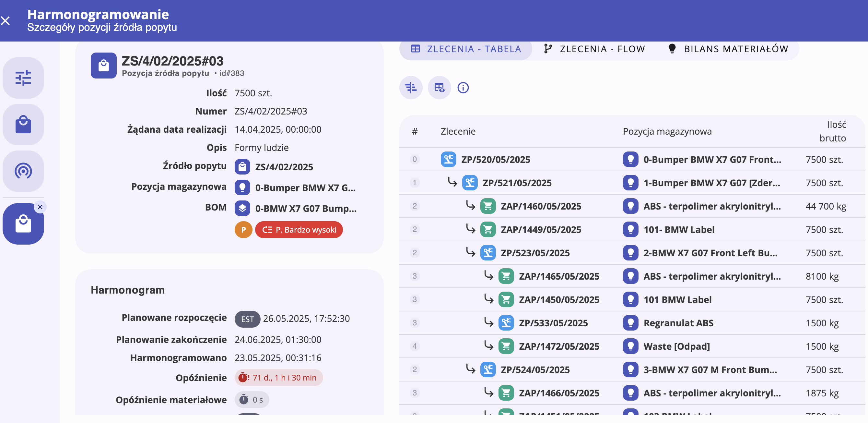Select production order ZP/523/05/2025
Viewport: 868px width, 423px height.
(535, 253)
